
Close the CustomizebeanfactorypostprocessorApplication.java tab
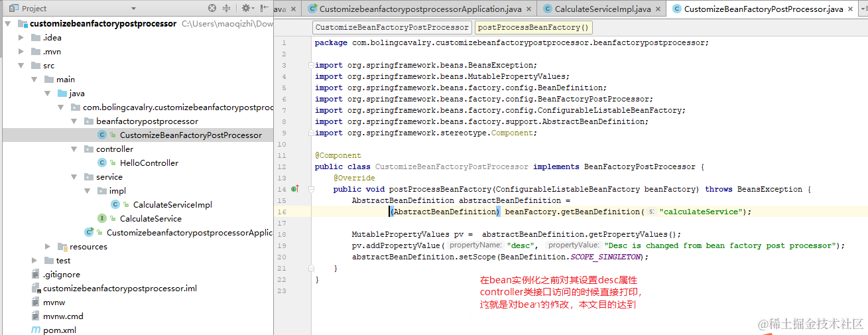(x=528, y=9)
